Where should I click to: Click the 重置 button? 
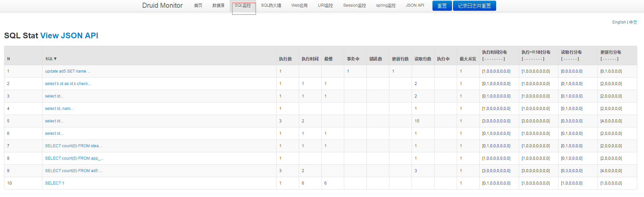click(x=442, y=6)
